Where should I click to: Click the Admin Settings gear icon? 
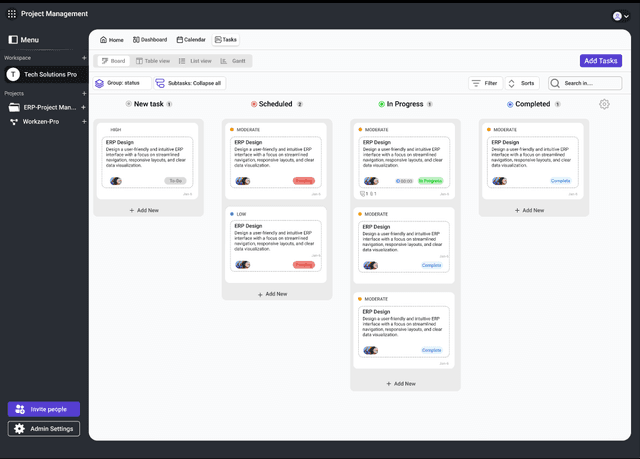pyautogui.click(x=19, y=429)
